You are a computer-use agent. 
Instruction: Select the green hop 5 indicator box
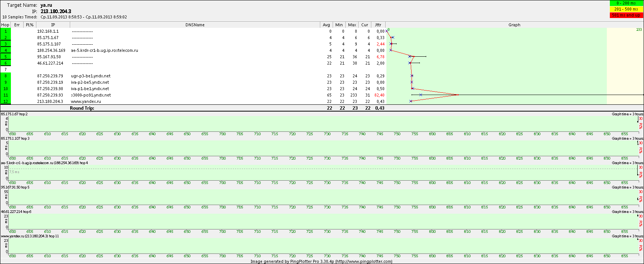(6, 57)
